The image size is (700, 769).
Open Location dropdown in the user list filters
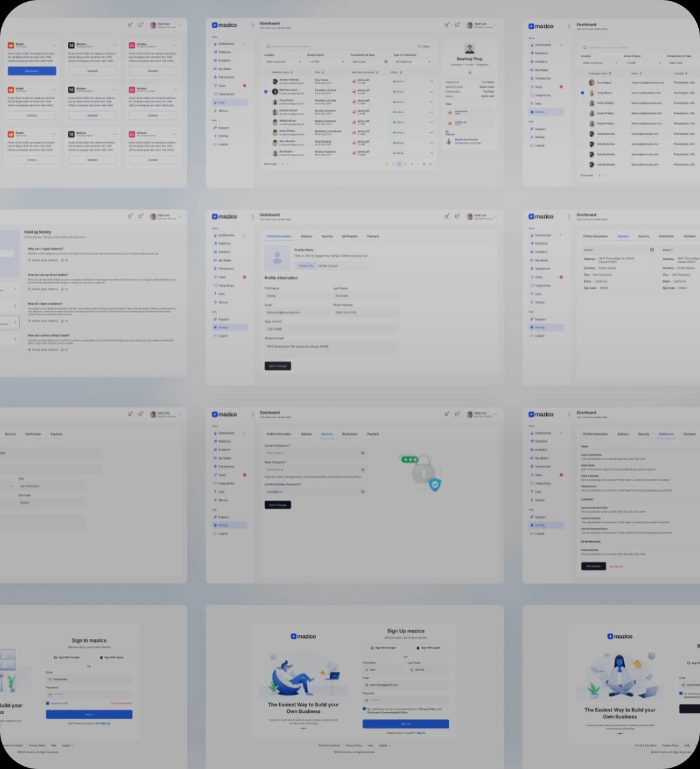[283, 62]
